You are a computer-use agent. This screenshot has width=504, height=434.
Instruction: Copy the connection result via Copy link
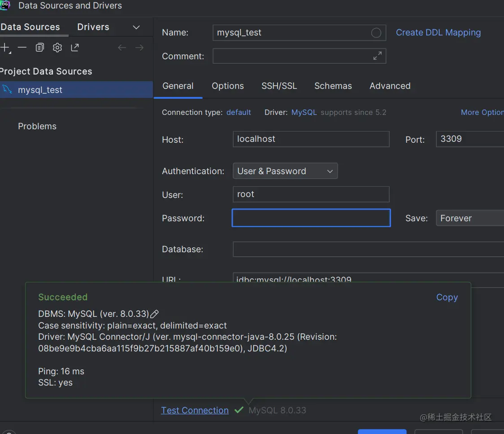pyautogui.click(x=447, y=297)
